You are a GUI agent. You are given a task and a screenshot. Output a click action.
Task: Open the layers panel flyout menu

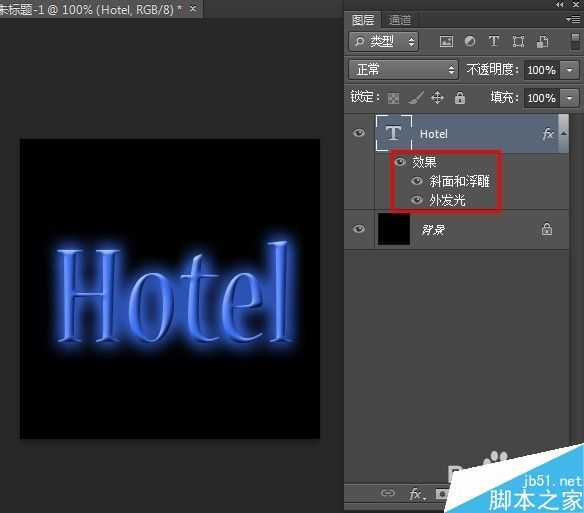tap(573, 19)
